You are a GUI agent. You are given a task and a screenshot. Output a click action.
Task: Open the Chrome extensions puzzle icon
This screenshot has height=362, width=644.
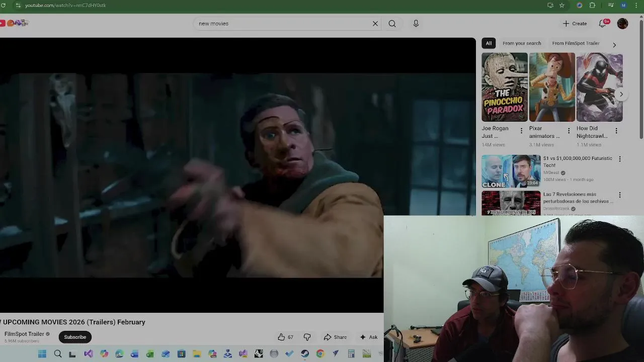[x=592, y=5]
